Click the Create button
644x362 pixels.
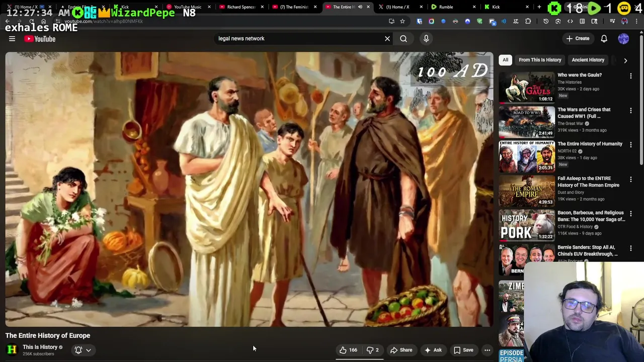click(578, 38)
